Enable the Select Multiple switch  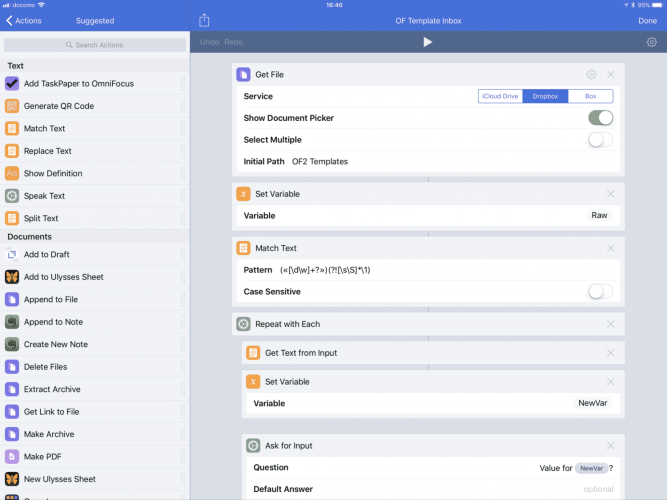(x=600, y=140)
